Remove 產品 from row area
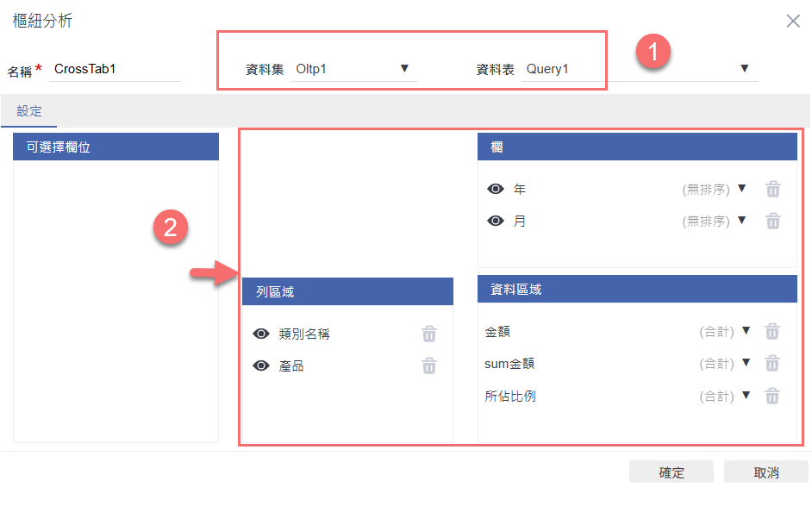 tap(428, 366)
